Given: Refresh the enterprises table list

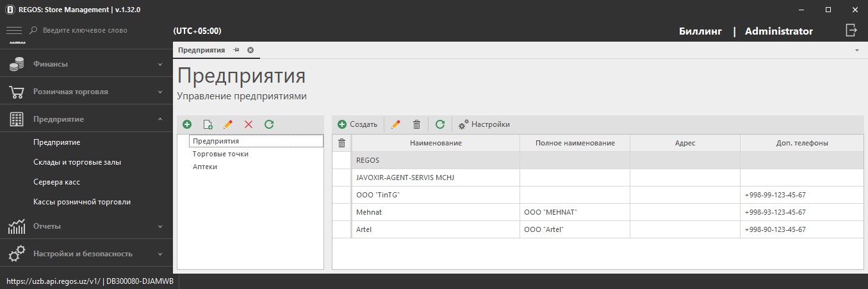Looking at the screenshot, I should 440,124.
